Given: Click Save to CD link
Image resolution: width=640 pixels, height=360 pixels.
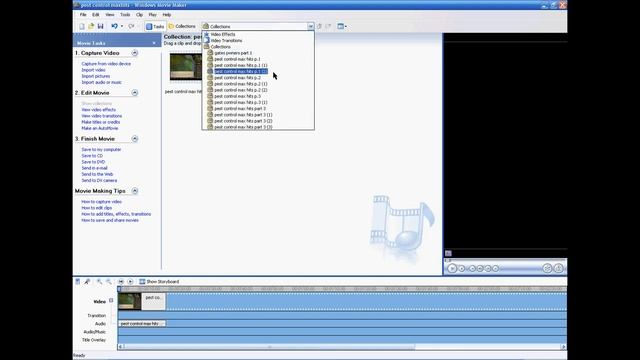Looking at the screenshot, I should 92,156.
